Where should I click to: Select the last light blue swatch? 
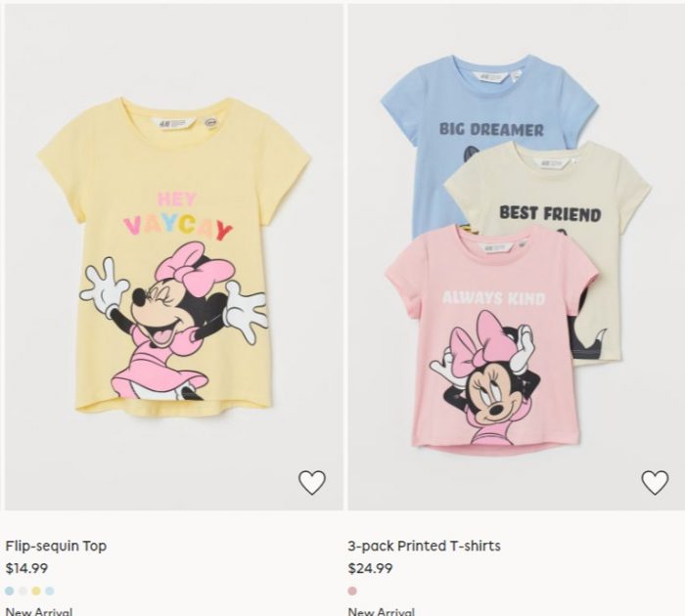pyautogui.click(x=50, y=592)
